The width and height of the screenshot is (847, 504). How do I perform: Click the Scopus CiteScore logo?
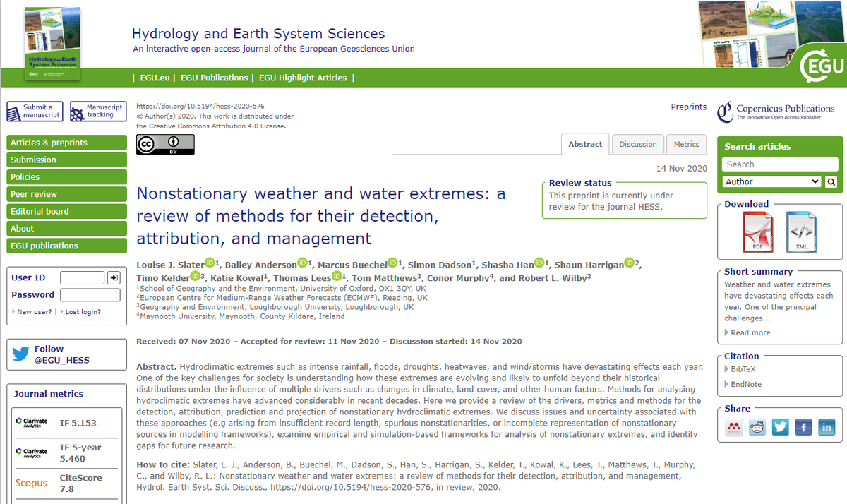coord(32,484)
